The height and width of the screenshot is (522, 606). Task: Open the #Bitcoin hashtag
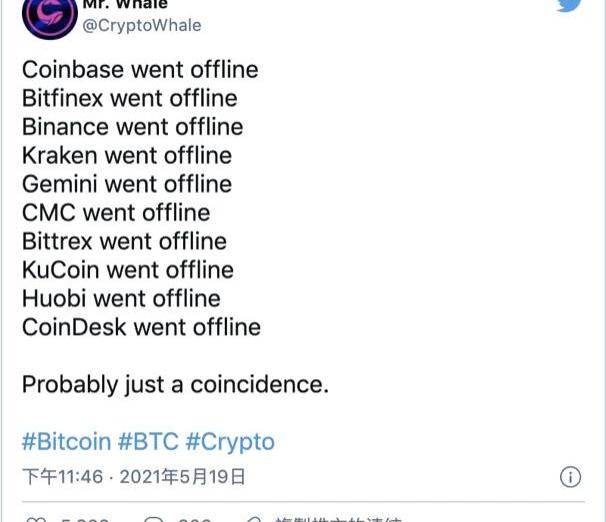66,442
